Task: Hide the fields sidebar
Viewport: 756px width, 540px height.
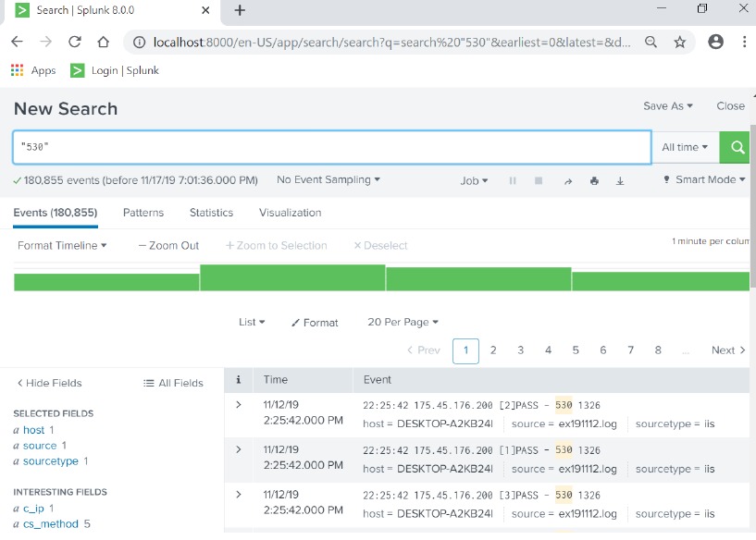Action: (x=49, y=383)
